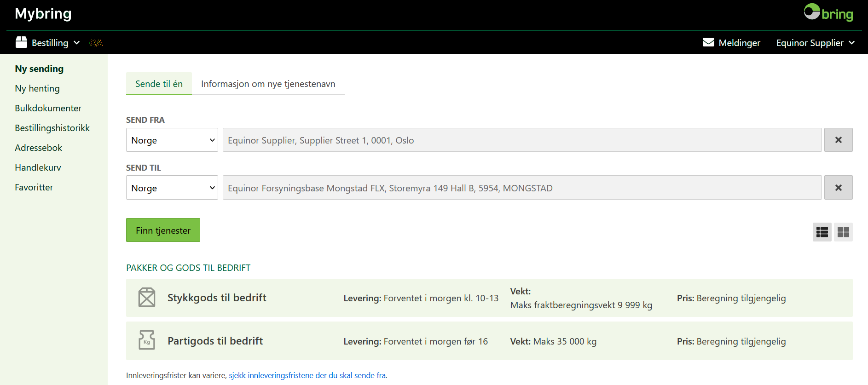Click the Send til address field

coord(522,188)
